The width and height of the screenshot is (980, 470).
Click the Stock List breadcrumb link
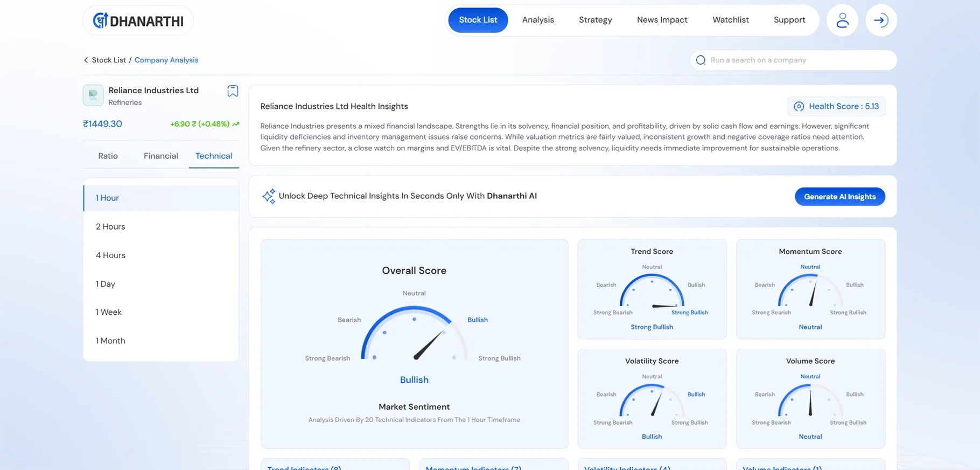pyautogui.click(x=109, y=60)
